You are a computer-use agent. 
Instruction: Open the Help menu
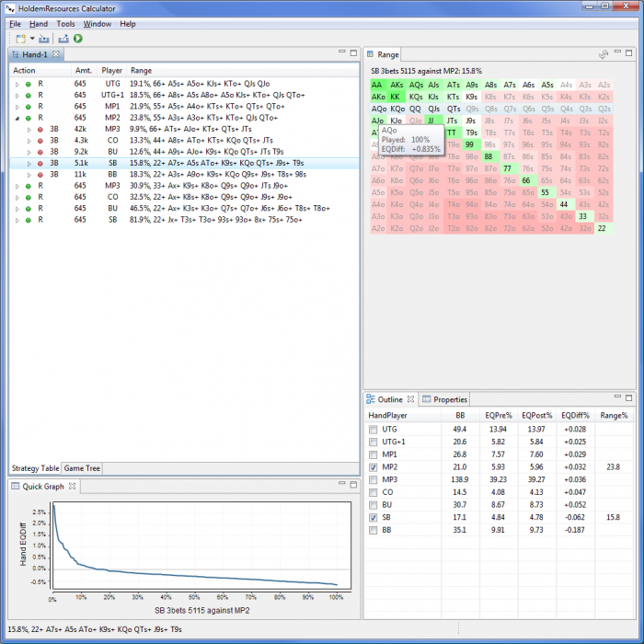(128, 24)
